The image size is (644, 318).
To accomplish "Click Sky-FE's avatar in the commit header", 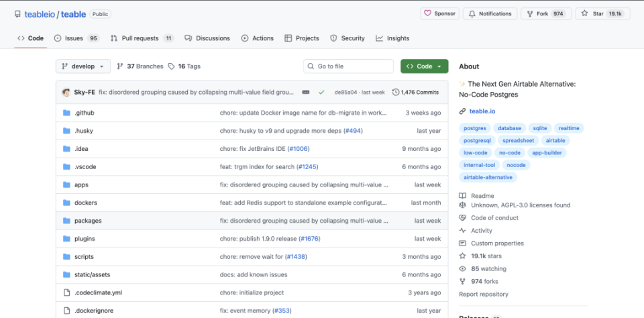I will click(x=66, y=93).
